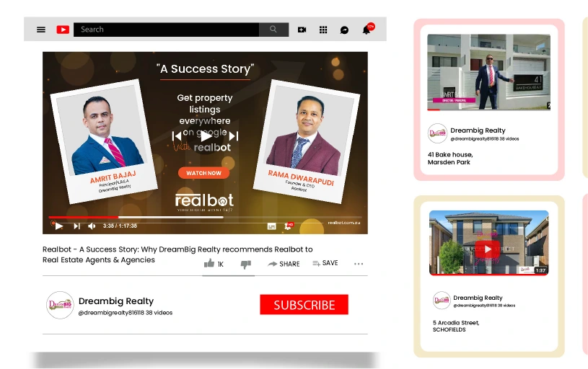
Task: Play the video with center play button
Action: click(206, 136)
